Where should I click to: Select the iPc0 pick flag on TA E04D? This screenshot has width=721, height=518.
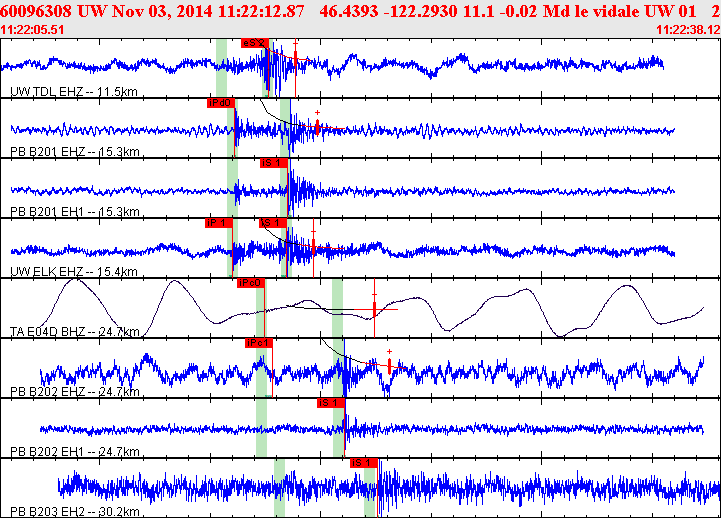250,283
